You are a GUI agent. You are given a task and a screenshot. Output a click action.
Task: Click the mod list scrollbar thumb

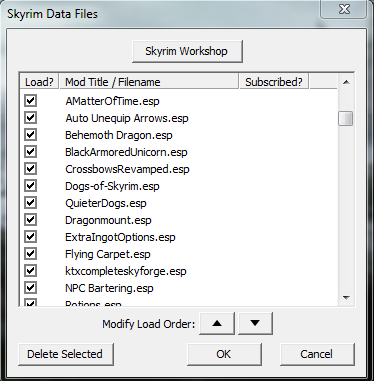click(x=346, y=118)
